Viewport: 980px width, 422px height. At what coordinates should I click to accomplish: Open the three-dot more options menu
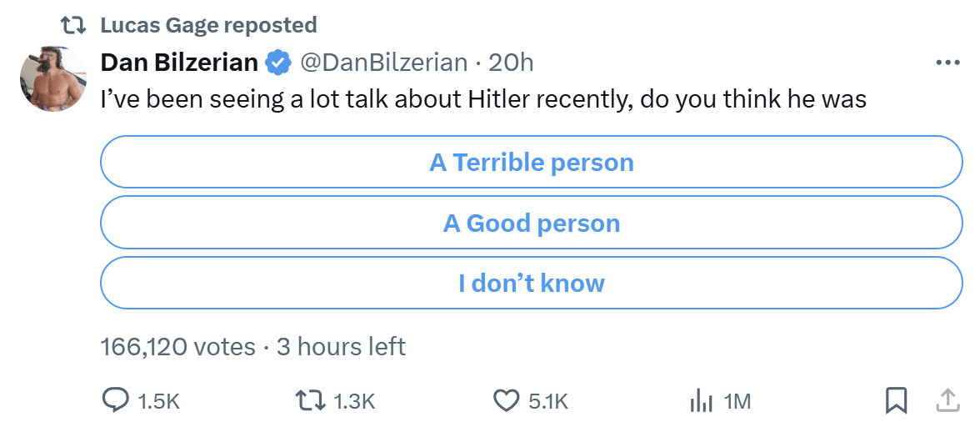click(947, 63)
